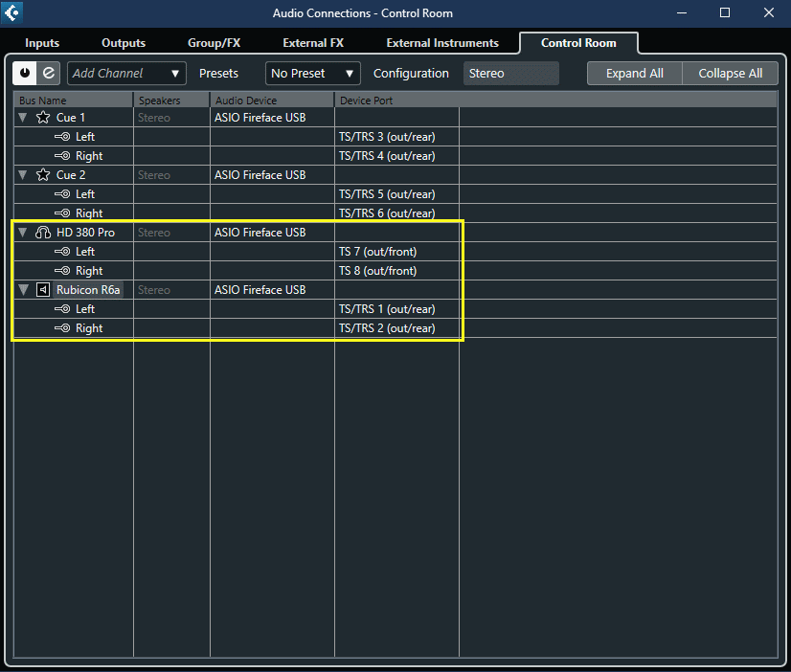Click the Collapse All button
The width and height of the screenshot is (791, 672).
(730, 74)
